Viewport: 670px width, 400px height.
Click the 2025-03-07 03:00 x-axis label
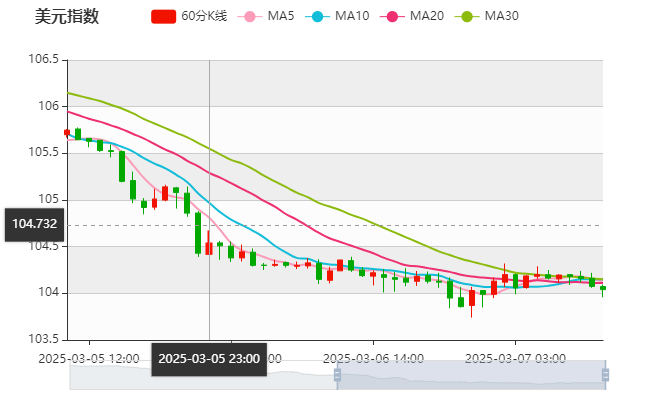[517, 358]
